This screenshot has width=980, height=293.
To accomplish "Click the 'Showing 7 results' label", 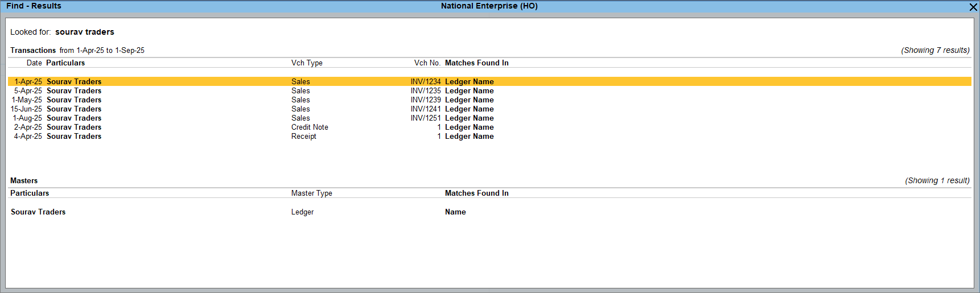I will click(x=935, y=50).
